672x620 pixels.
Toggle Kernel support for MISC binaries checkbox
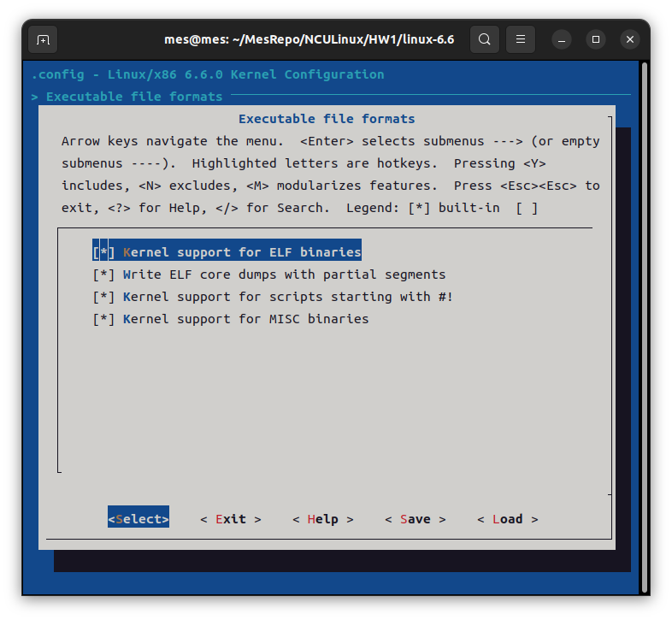(103, 319)
